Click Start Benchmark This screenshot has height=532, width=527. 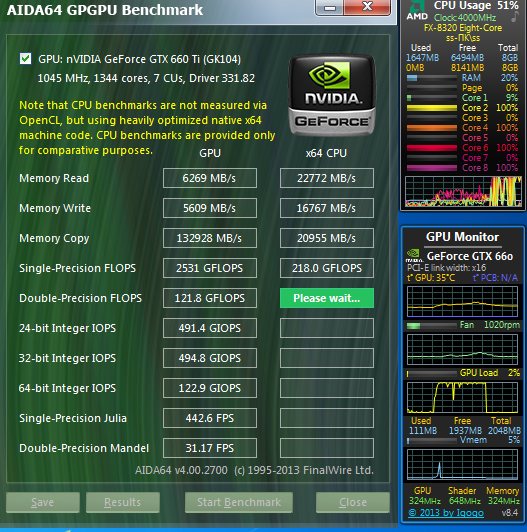coord(239,502)
